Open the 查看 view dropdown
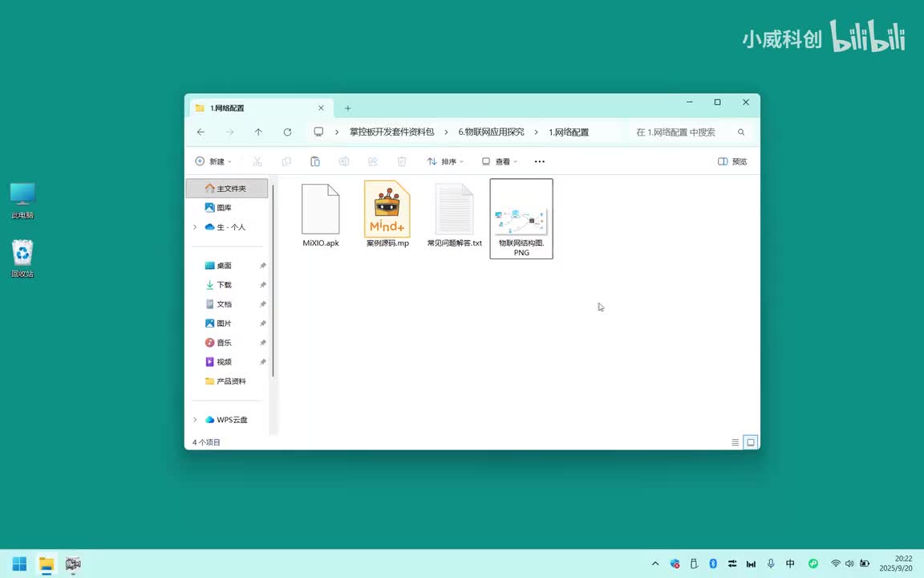Image resolution: width=924 pixels, height=578 pixels. [499, 161]
